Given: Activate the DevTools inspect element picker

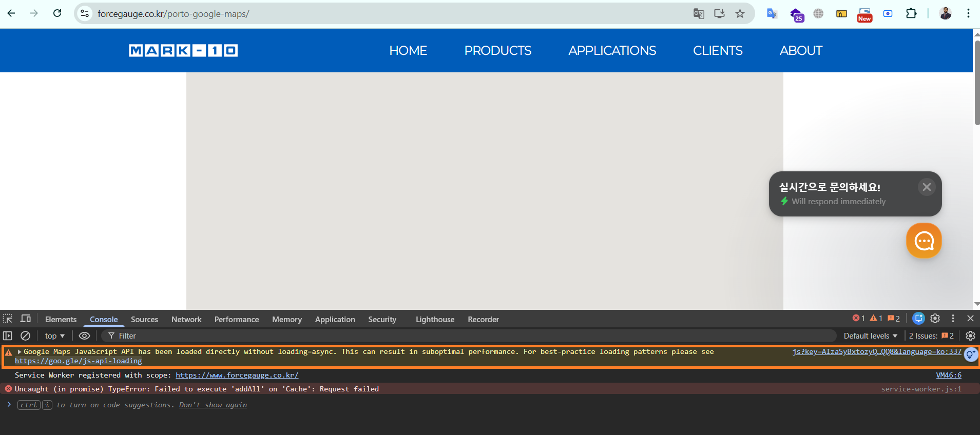Looking at the screenshot, I should click(x=8, y=319).
